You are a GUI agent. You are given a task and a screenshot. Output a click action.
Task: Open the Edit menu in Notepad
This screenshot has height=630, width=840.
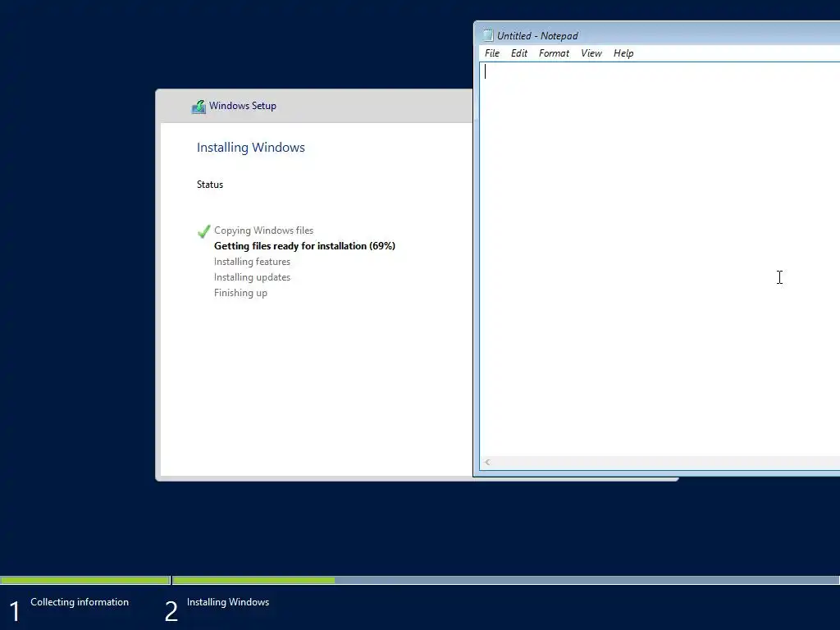pos(518,53)
